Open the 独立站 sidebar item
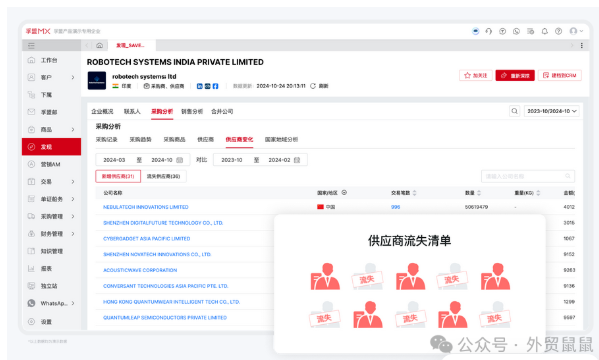 click(x=51, y=286)
